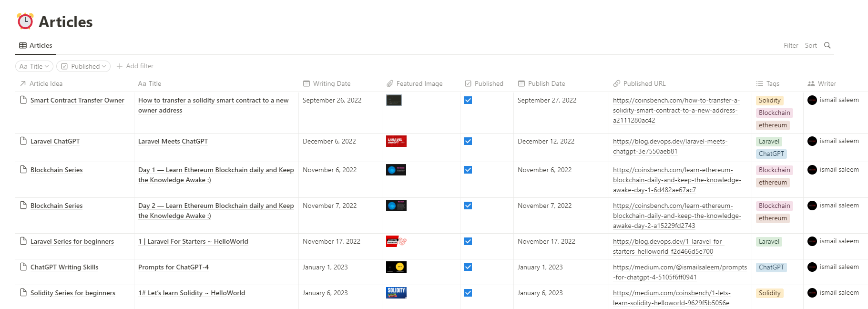Open medium prompts-for-chatgpt-4 URL

point(680,272)
